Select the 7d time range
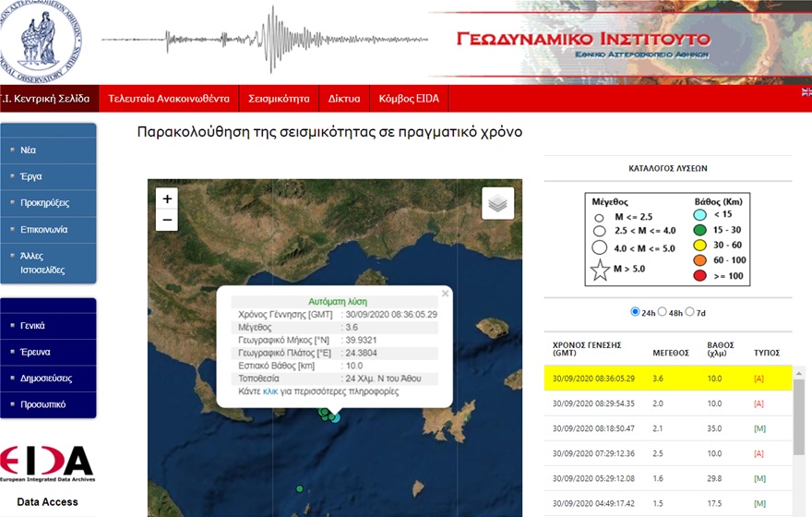This screenshot has width=812, height=517. point(689,312)
